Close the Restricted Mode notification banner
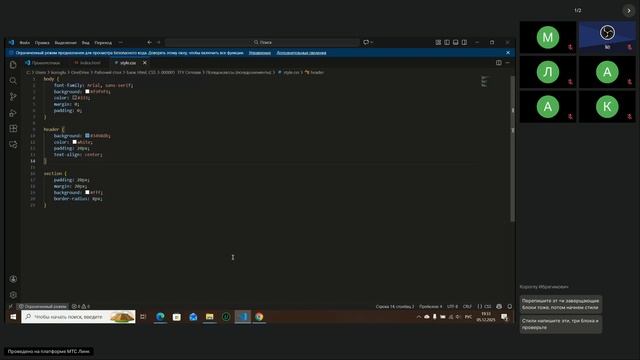Image resolution: width=640 pixels, height=360 pixels. (508, 53)
